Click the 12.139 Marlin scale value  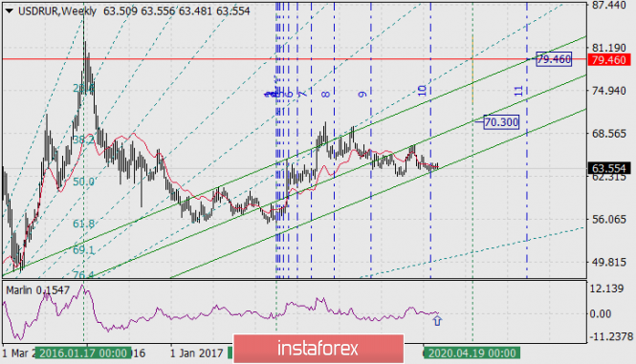point(607,289)
